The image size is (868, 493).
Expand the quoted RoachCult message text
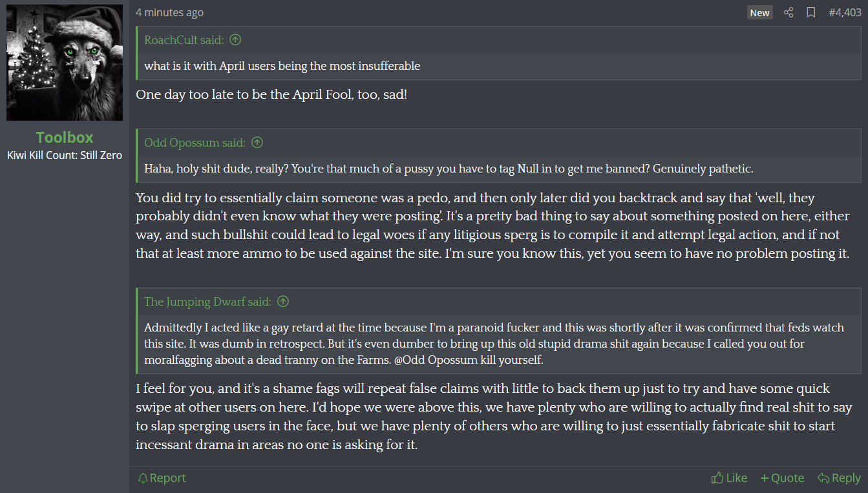(x=282, y=66)
